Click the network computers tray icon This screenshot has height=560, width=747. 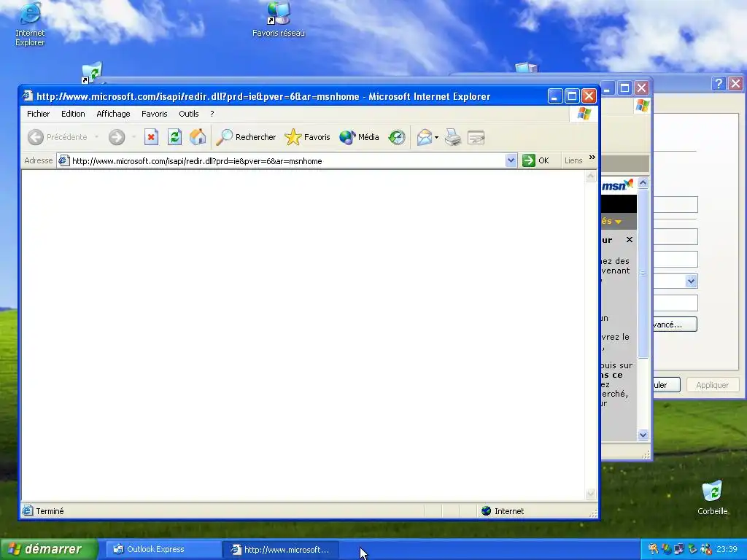pos(679,549)
